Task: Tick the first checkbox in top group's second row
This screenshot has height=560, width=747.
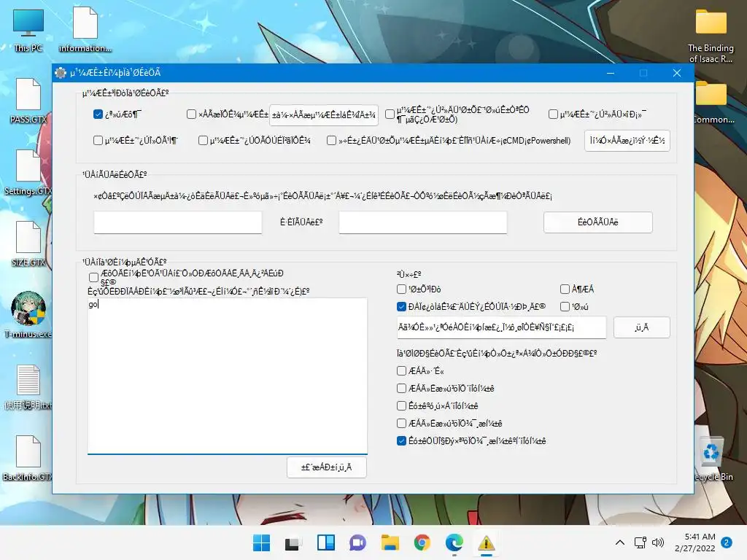Action: click(98, 141)
